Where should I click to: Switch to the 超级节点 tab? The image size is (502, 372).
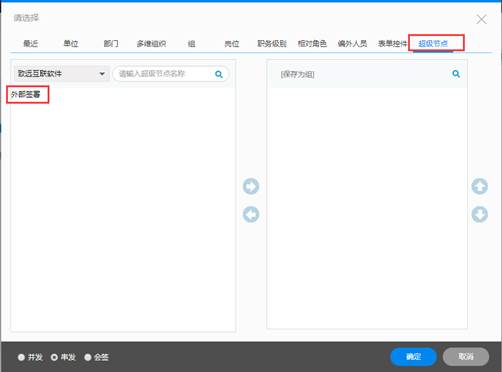click(x=433, y=43)
